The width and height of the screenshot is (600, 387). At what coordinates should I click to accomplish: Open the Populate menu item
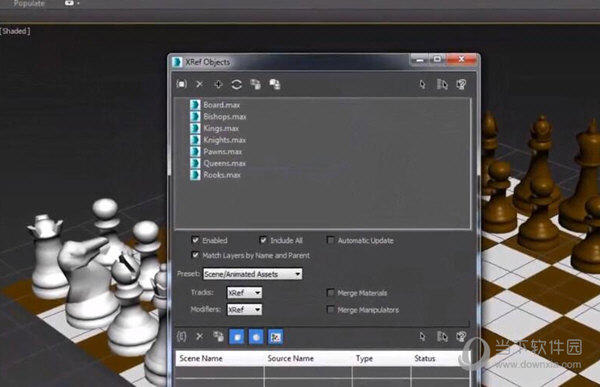coord(29,3)
